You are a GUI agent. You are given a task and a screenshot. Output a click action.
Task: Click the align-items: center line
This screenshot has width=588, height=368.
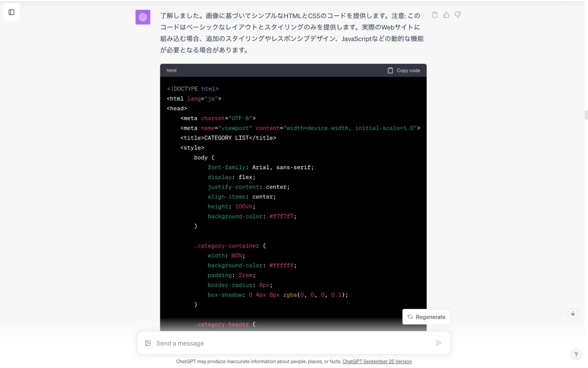click(242, 197)
